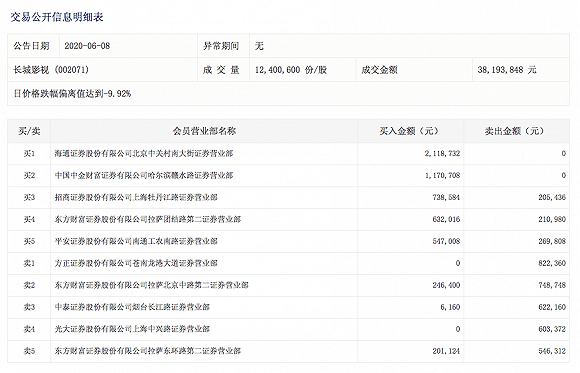Select the volume value 12,400,600 份/股
The width and height of the screenshot is (580, 373).
tap(291, 70)
